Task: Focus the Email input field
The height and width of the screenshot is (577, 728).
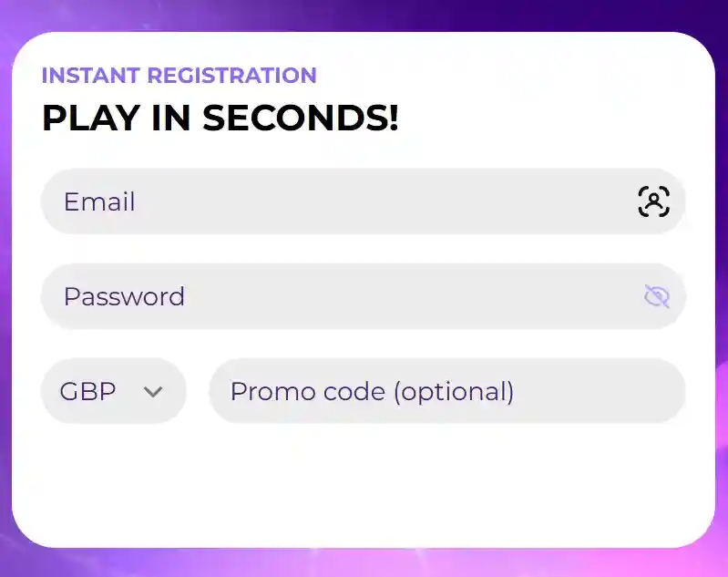Action: click(x=346, y=201)
